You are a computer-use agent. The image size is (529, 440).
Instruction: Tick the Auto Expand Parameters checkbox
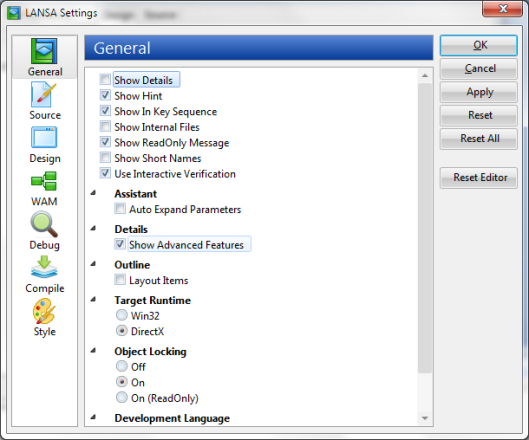tap(120, 209)
